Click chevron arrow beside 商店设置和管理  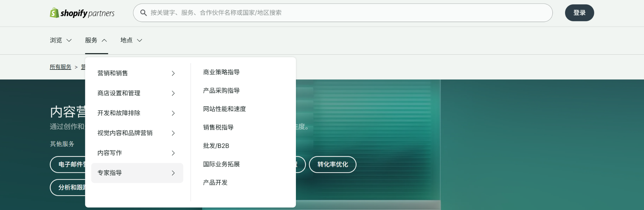[x=173, y=93]
